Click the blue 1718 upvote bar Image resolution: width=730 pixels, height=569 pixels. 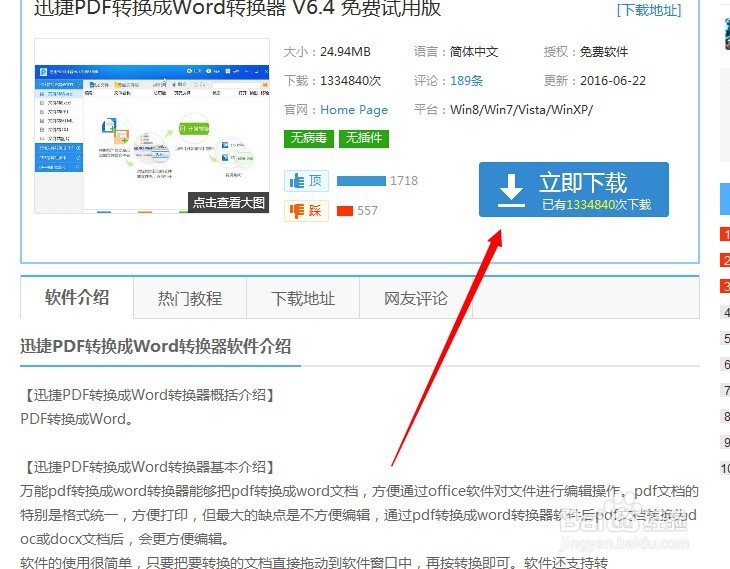(x=361, y=181)
